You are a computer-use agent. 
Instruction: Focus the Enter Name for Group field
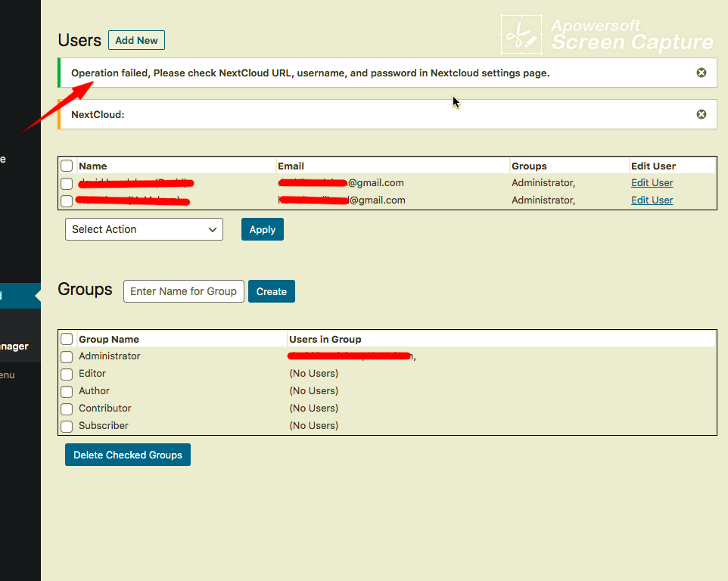tap(183, 291)
